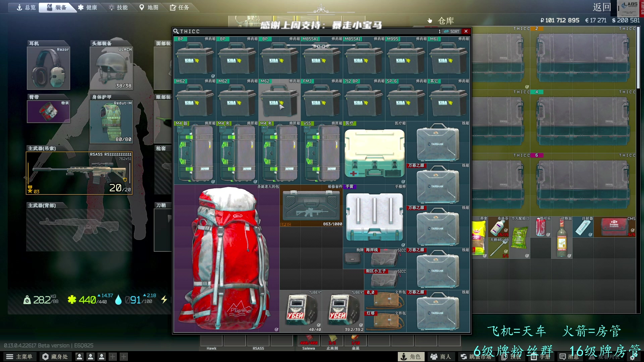Viewport: 644px width, 362px height.
Task: Click the 返回 back button
Action: (602, 7)
